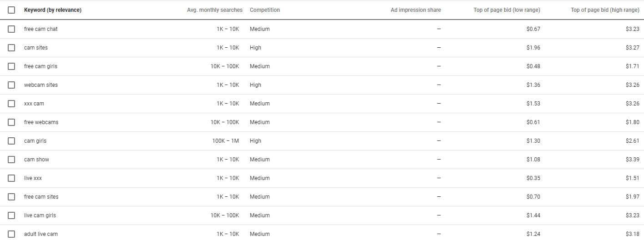Click the xxx cam keyword text

coord(34,104)
